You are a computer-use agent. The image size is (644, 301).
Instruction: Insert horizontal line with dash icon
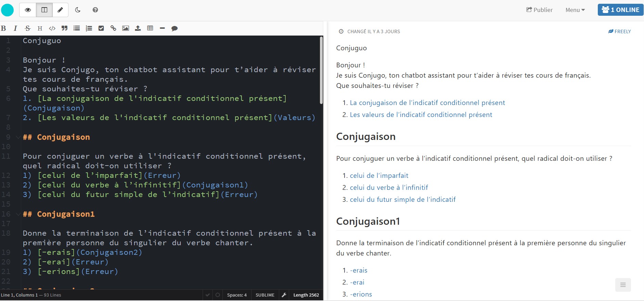click(162, 28)
